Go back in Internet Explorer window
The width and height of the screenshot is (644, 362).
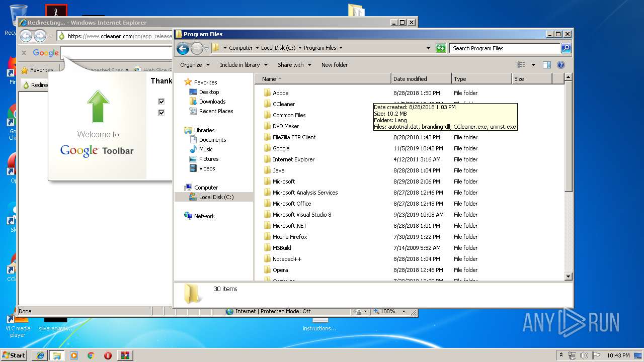(26, 36)
